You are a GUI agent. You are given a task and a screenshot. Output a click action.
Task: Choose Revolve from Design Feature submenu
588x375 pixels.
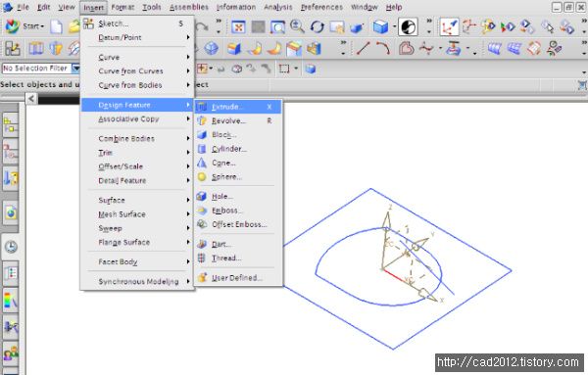[238, 120]
